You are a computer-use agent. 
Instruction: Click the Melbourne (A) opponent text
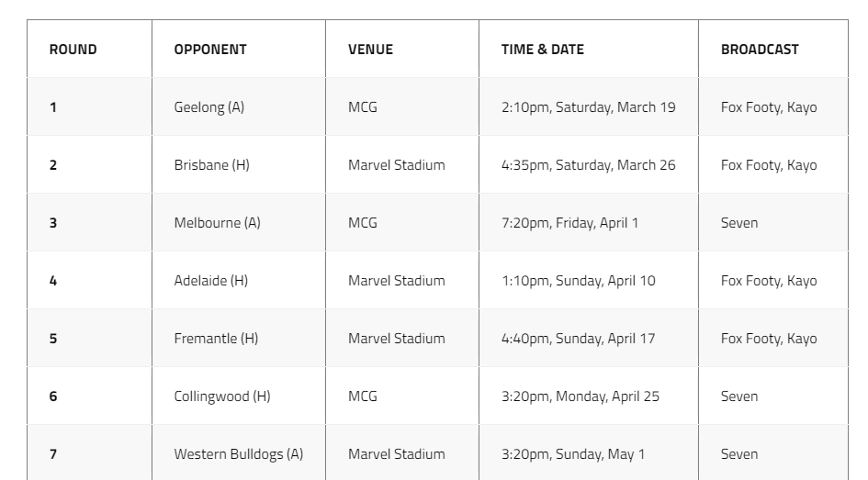click(217, 223)
